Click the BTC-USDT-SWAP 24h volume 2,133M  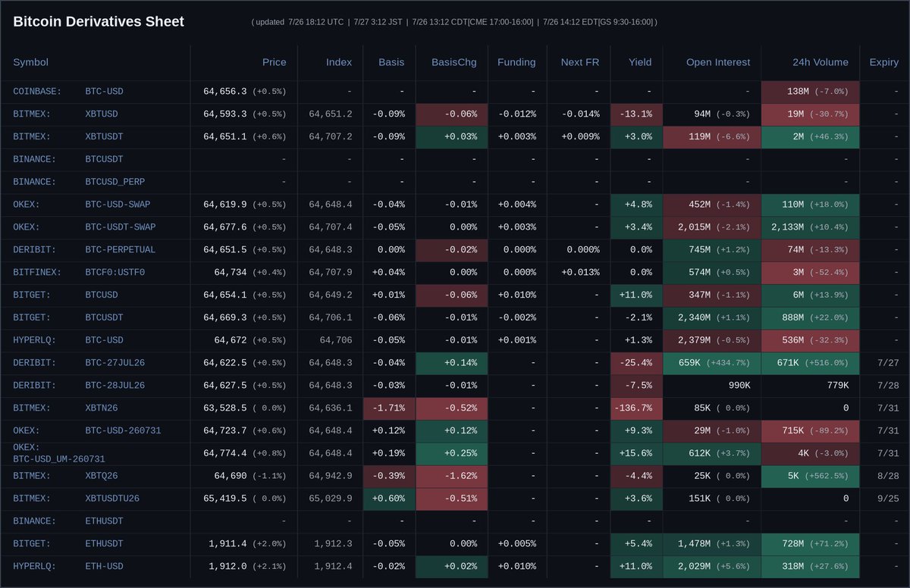[788, 227]
